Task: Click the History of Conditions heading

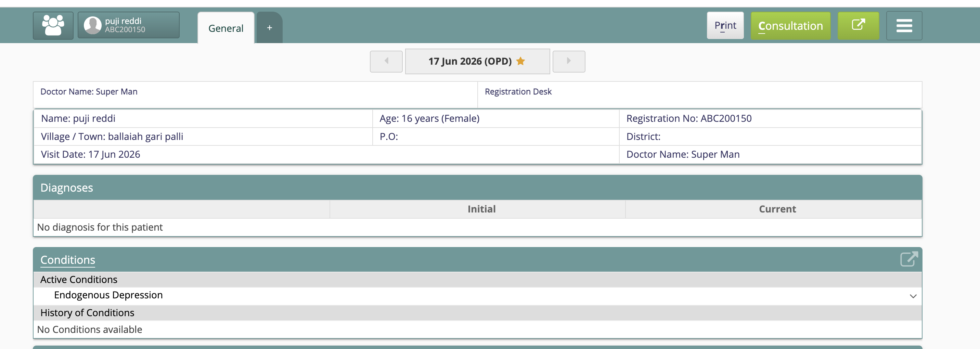Action: pos(87,312)
